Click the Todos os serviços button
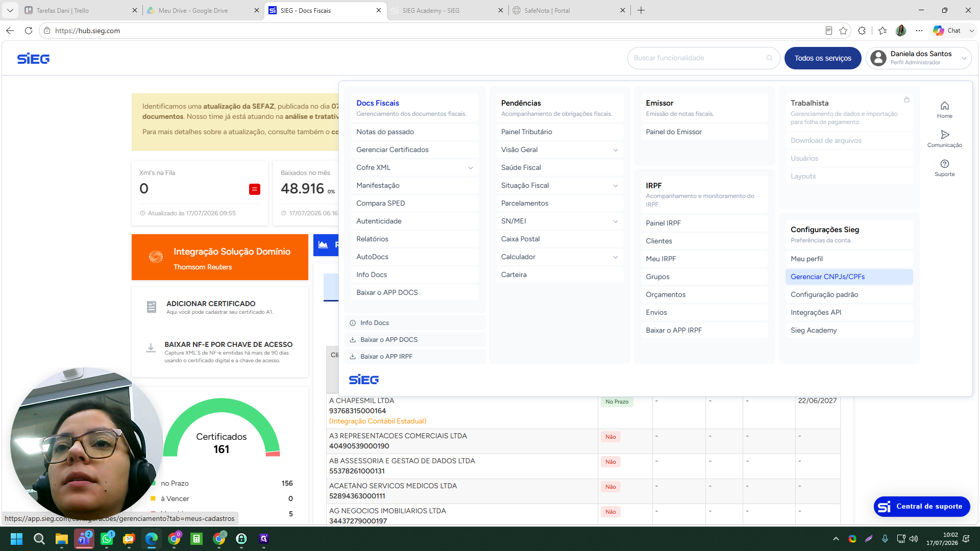This screenshot has height=551, width=980. pyautogui.click(x=823, y=58)
